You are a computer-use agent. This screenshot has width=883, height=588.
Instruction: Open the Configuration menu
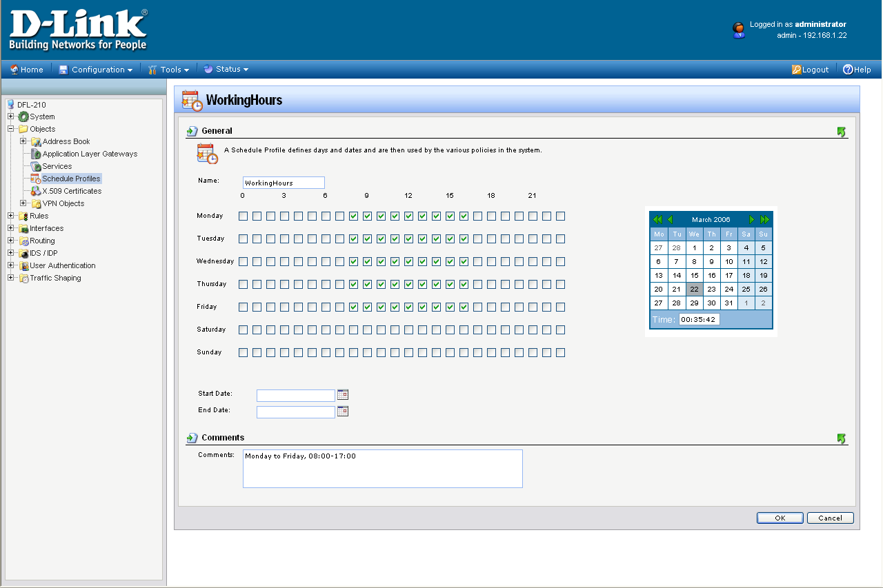coord(95,70)
